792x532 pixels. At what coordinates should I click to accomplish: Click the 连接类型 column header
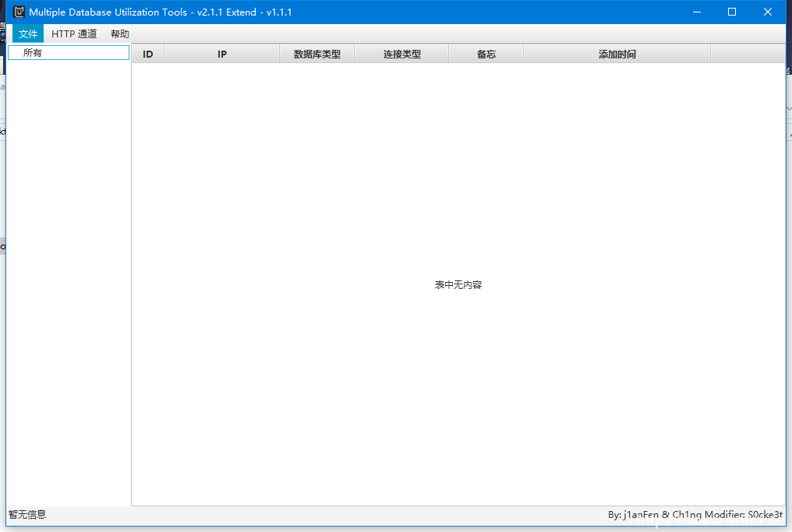pos(401,55)
